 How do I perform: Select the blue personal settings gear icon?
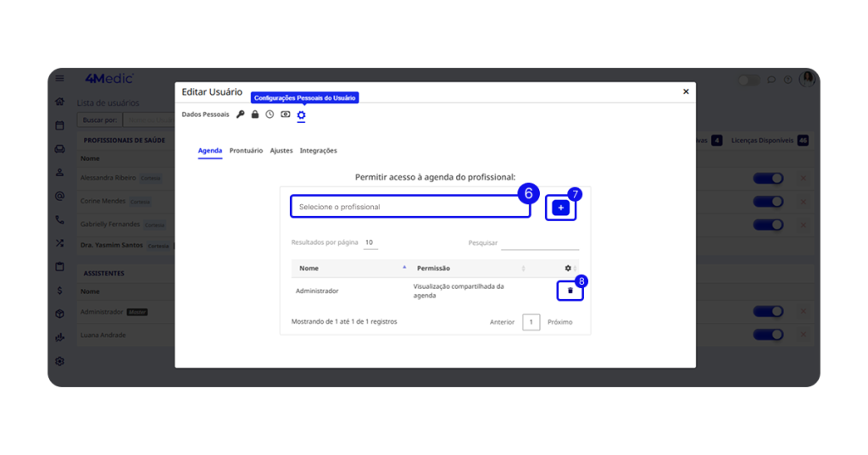tap(301, 114)
